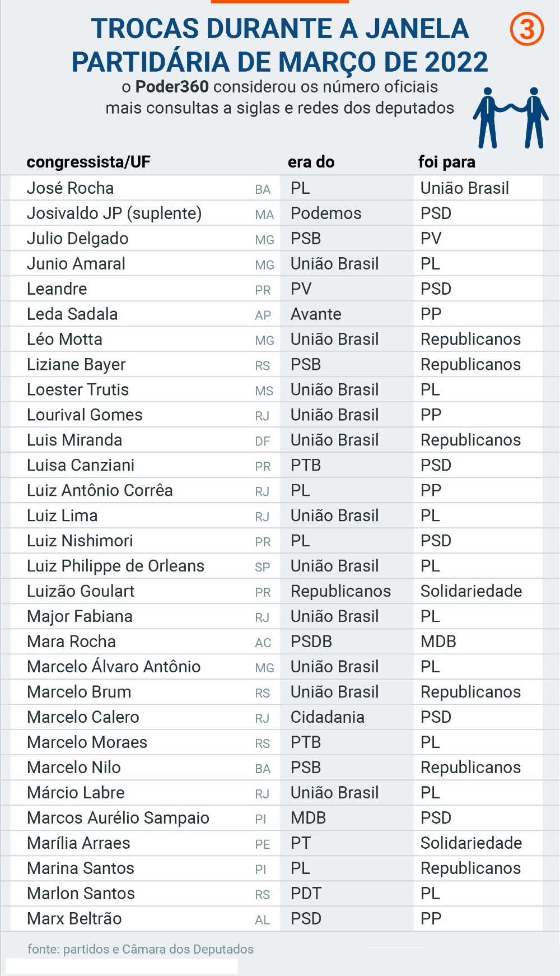Click the source line 'fonte: partidos e Câmara dos Deputados'
The height and width of the screenshot is (976, 560).
(x=141, y=950)
